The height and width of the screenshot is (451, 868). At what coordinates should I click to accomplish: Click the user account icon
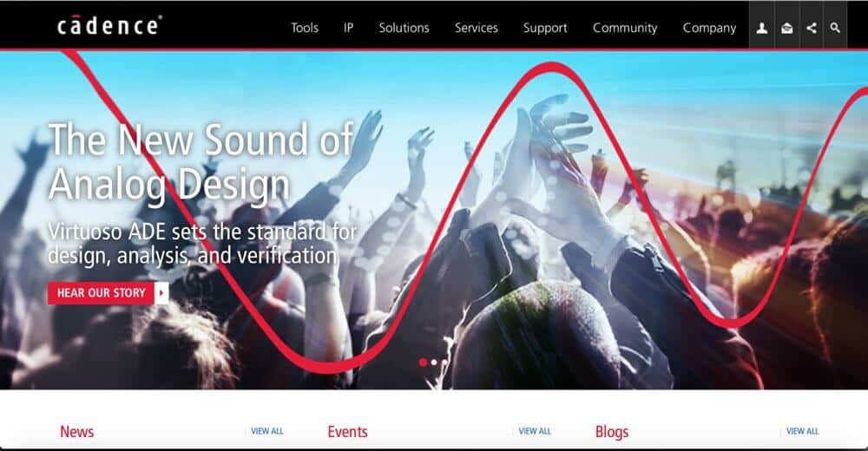coord(762,28)
